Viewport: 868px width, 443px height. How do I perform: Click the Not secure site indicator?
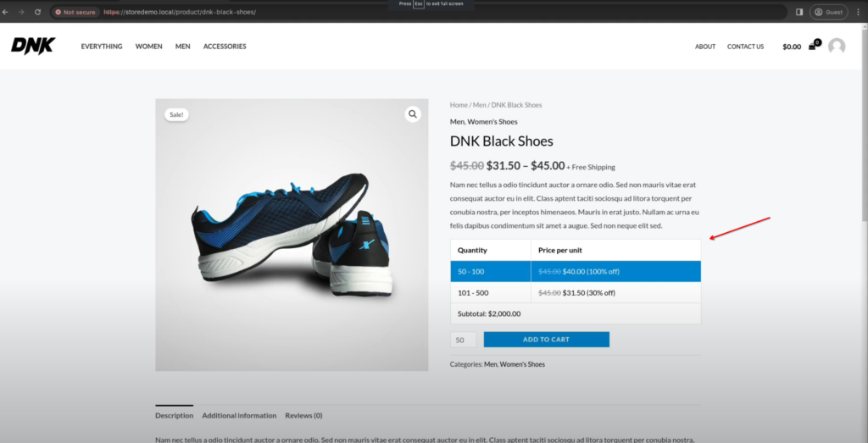75,12
